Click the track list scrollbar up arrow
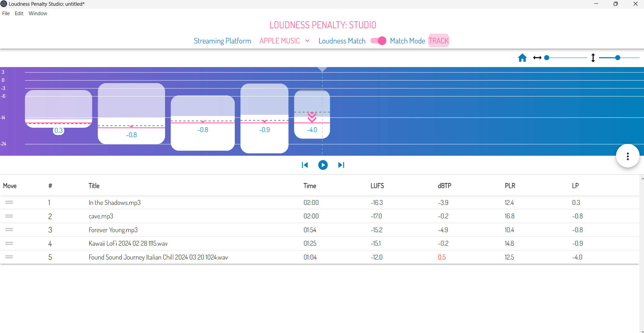 (642, 178)
